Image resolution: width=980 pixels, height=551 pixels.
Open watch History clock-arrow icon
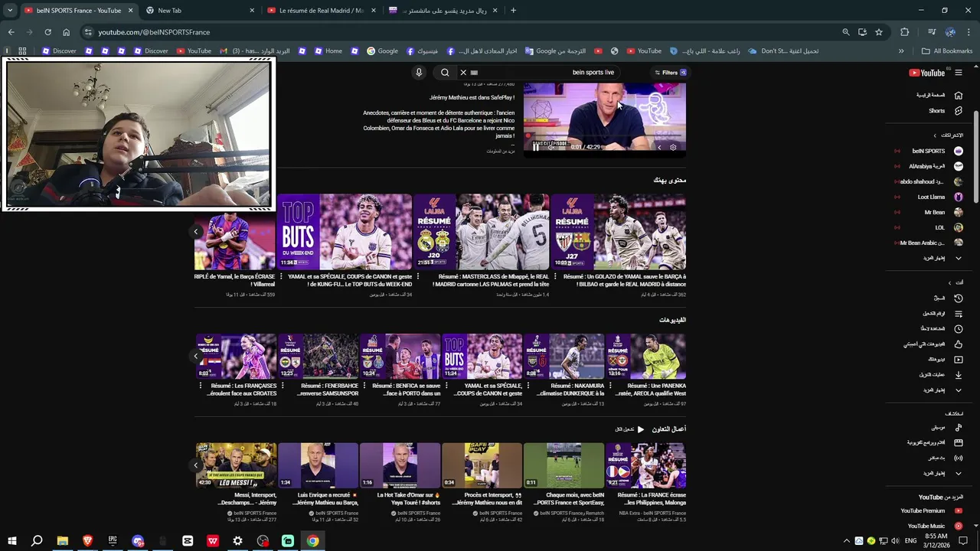click(958, 298)
